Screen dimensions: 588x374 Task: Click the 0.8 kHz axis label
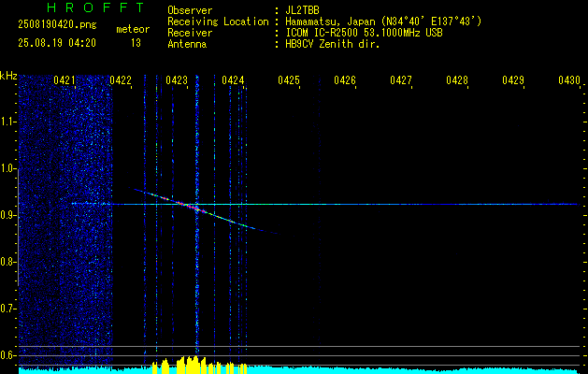pyautogui.click(x=7, y=262)
